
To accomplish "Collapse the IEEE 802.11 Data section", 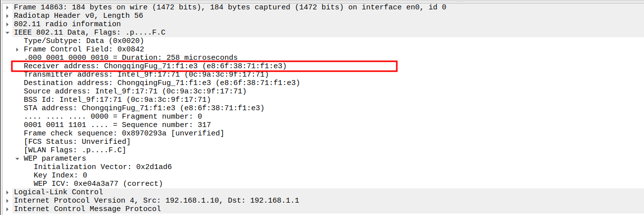I will tap(7, 32).
